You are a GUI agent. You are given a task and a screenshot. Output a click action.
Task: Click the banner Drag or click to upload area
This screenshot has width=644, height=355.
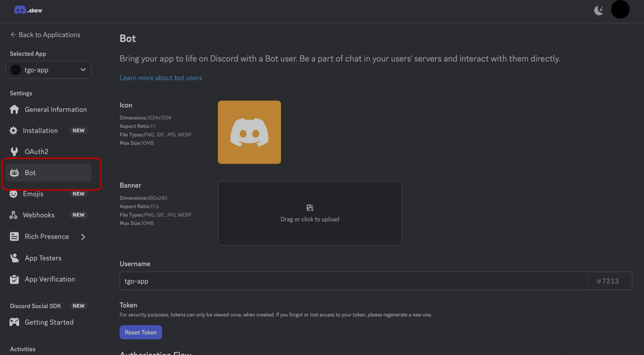[310, 213]
